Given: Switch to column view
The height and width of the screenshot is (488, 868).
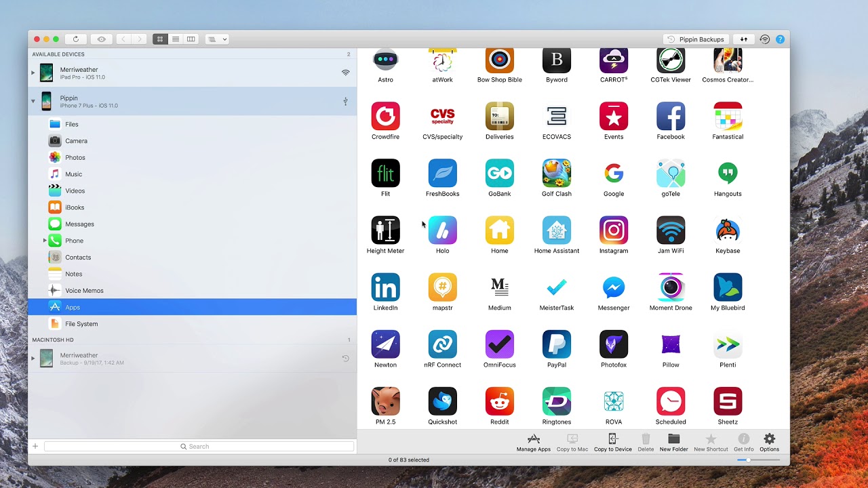Looking at the screenshot, I should (x=191, y=39).
